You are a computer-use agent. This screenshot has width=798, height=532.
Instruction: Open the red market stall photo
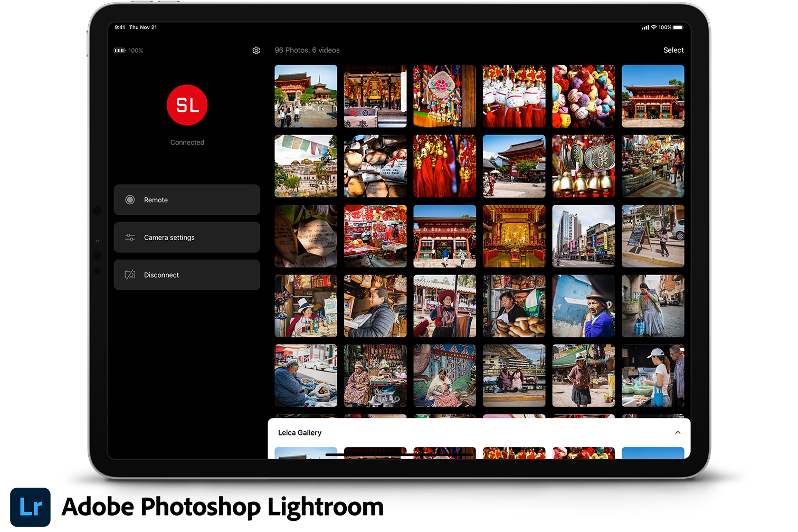click(x=375, y=236)
